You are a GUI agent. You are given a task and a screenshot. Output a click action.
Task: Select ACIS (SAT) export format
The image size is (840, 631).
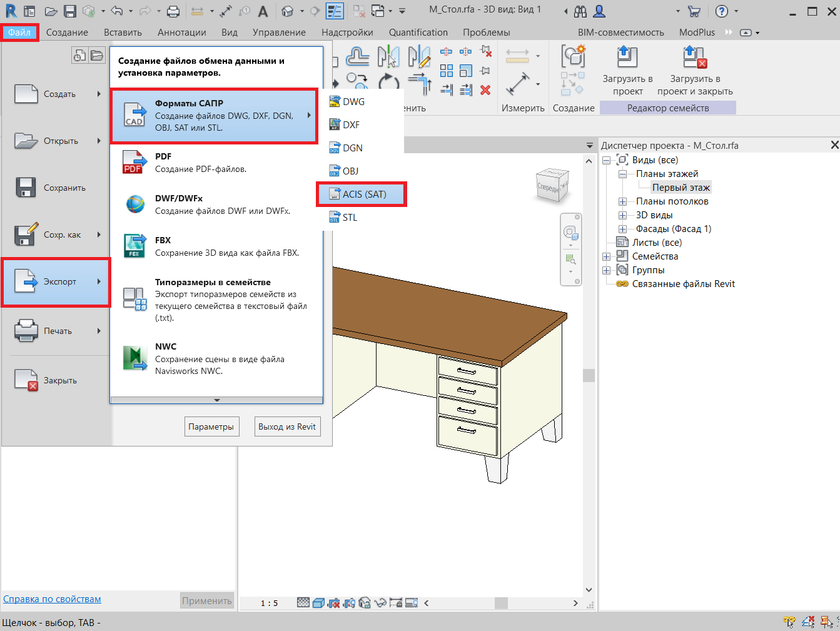pos(363,194)
